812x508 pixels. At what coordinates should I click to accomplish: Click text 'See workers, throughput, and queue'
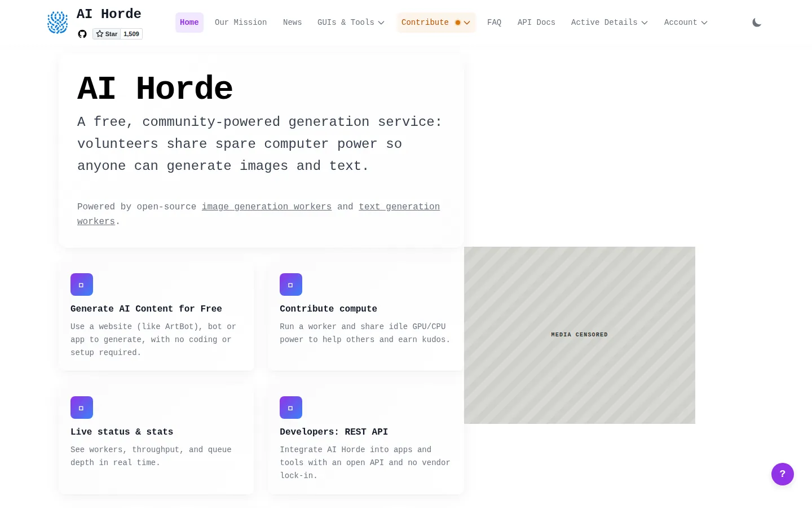point(151,449)
